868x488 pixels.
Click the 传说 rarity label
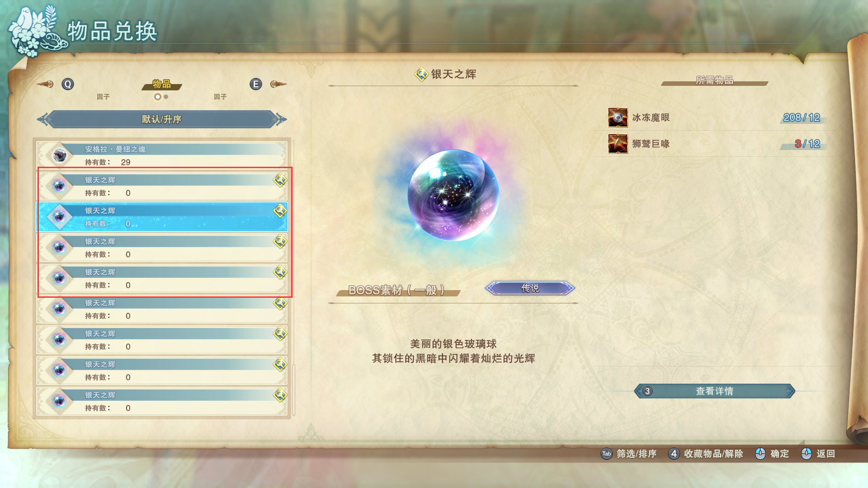point(530,288)
